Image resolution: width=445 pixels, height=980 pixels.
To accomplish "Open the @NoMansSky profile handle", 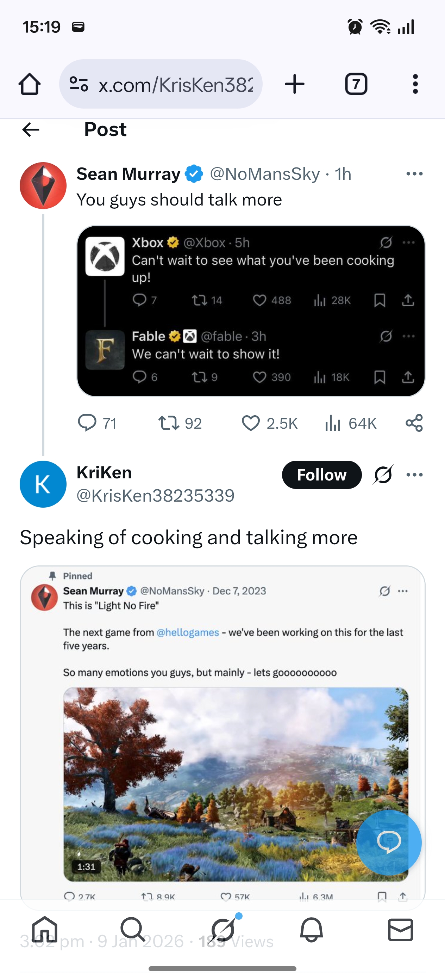I will (265, 174).
